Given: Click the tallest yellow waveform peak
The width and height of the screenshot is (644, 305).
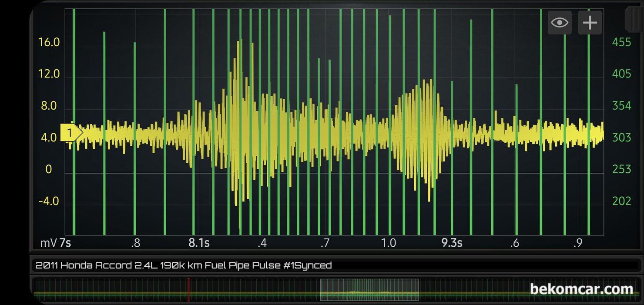Looking at the screenshot, I should click(239, 43).
